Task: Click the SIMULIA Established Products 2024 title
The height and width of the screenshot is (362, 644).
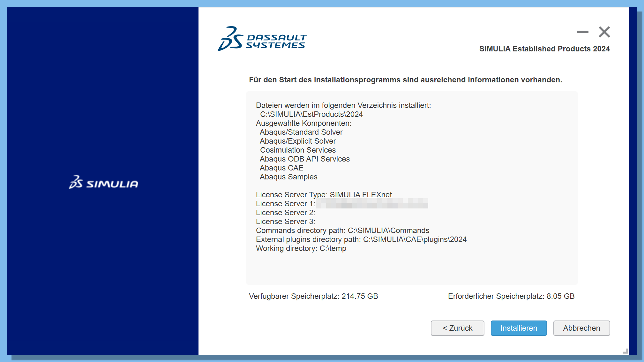Action: pyautogui.click(x=544, y=49)
